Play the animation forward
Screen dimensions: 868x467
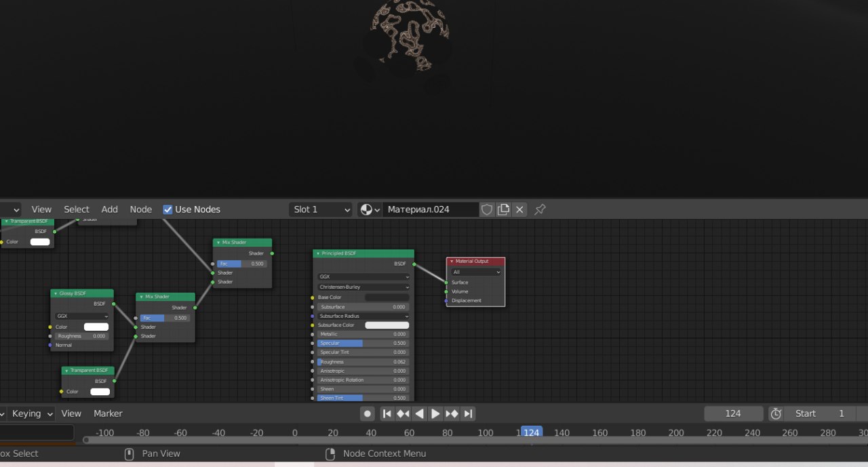tap(436, 413)
